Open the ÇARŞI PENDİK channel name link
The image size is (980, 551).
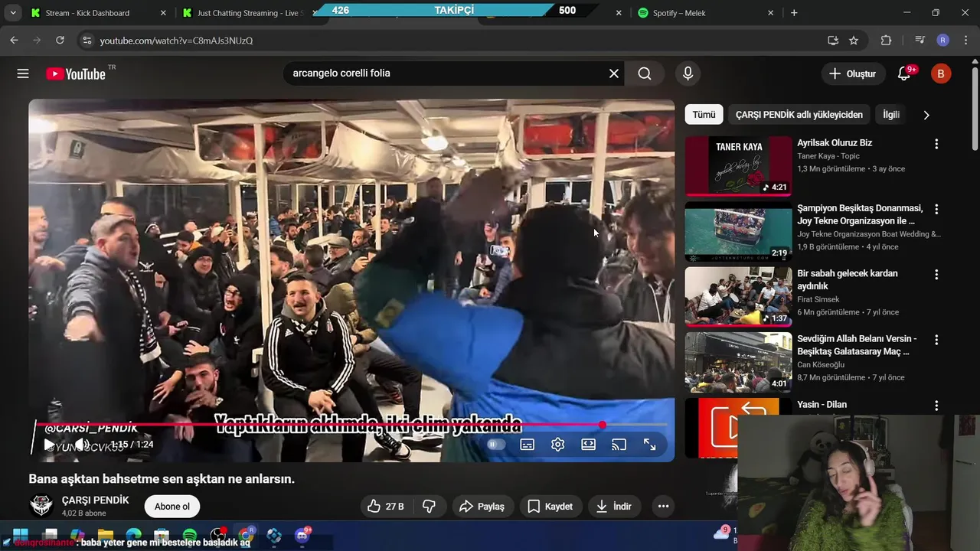pos(96,500)
